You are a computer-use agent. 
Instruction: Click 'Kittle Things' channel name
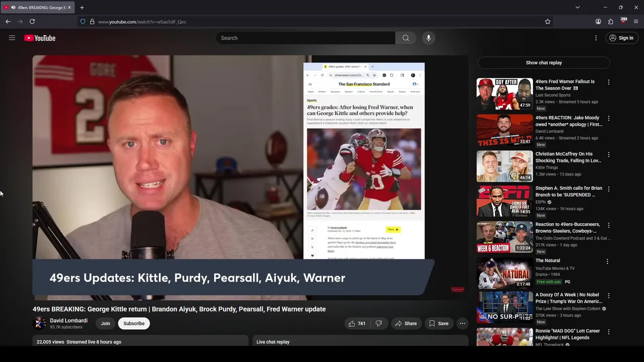(546, 167)
